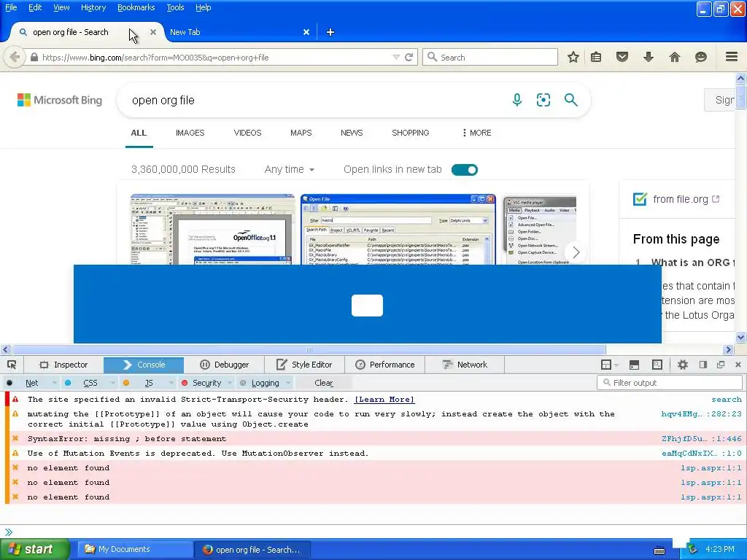Viewport: 747px width, 560px height.
Task: Open the 'Any time' date filter dropdown
Action: [289, 169]
